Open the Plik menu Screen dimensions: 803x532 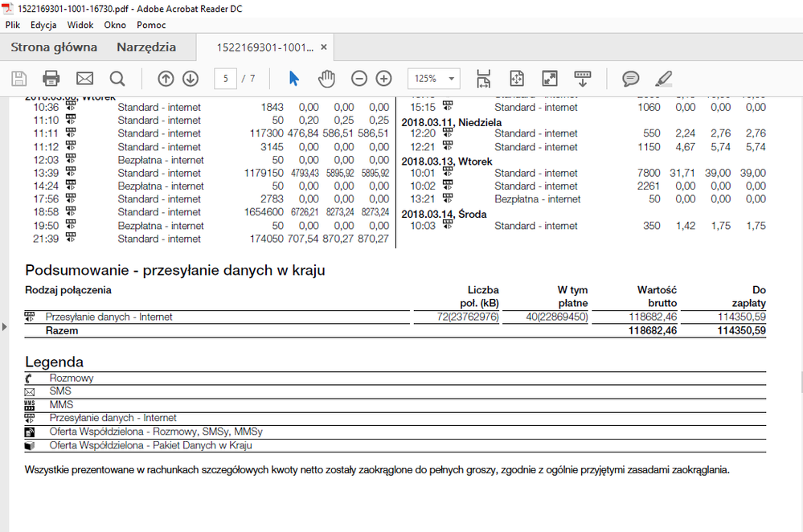pyautogui.click(x=13, y=25)
